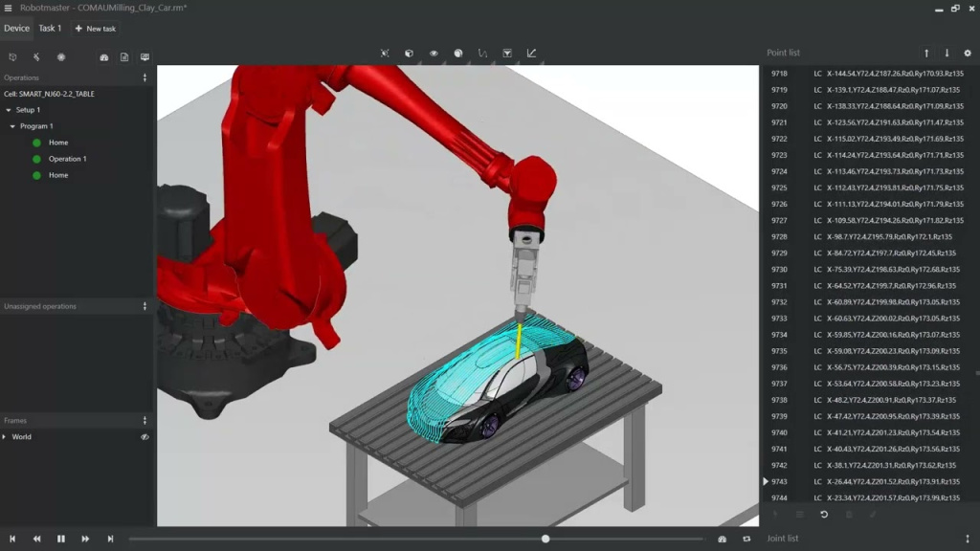This screenshot has height=551, width=980.
Task: Click the New task button
Action: (96, 29)
